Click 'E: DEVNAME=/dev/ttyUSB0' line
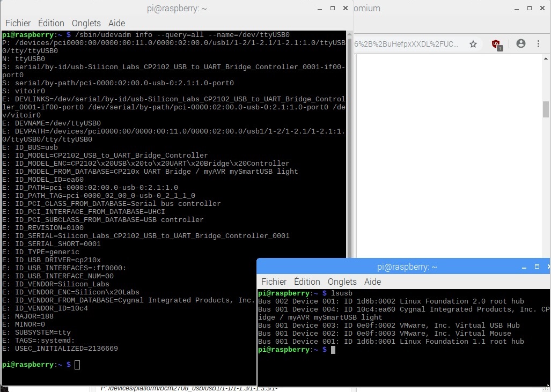Viewport: 551px width, 392px height. coord(52,123)
